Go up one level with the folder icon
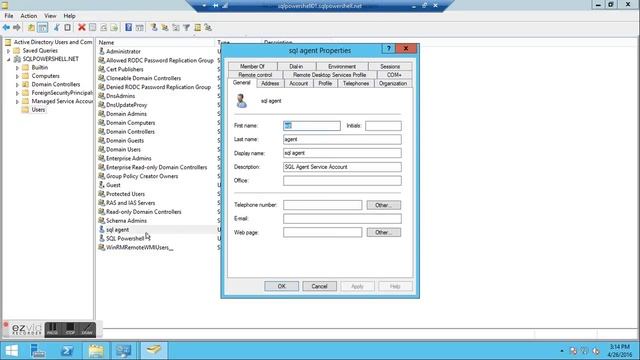This screenshot has width=640, height=360. click(x=31, y=27)
